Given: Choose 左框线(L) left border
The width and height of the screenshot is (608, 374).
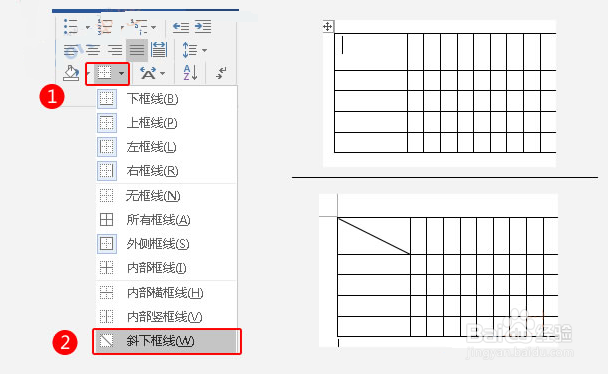Looking at the screenshot, I should point(167,147).
